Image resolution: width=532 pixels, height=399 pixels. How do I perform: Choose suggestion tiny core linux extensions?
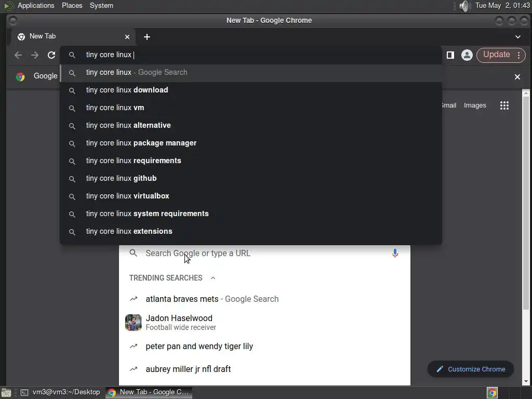[251, 231]
